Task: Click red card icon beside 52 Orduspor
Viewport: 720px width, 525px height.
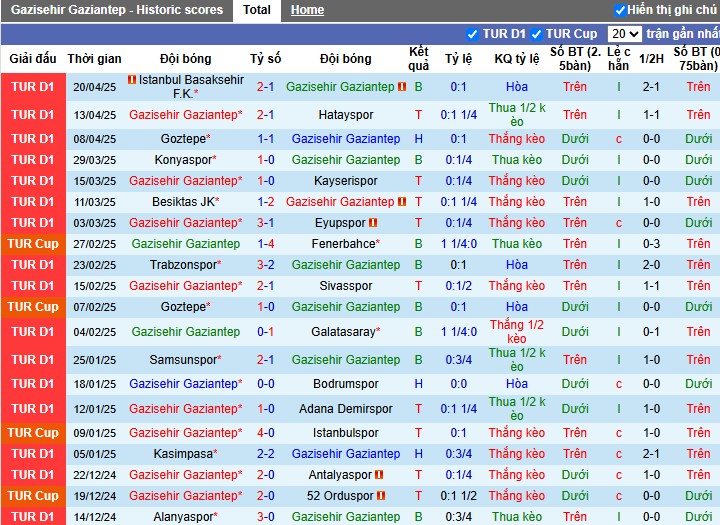Action: (381, 496)
